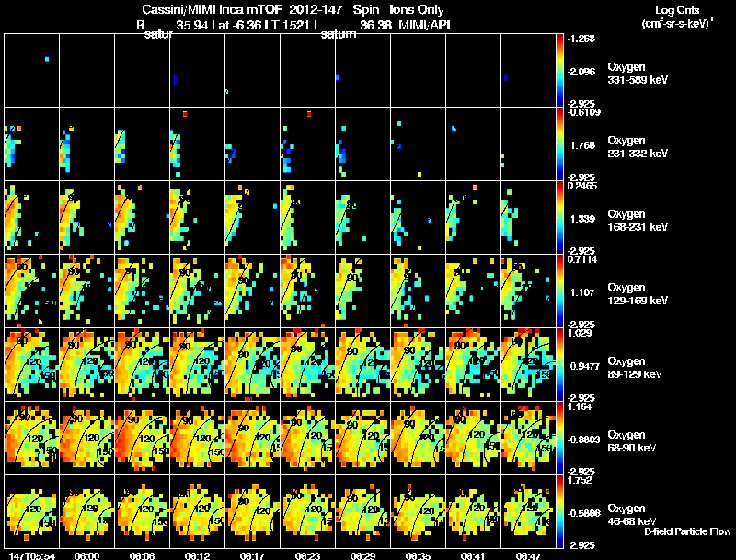Image resolution: width=736 pixels, height=560 pixels.
Task: Click the '-0.8803' color scale value
Action: point(583,440)
